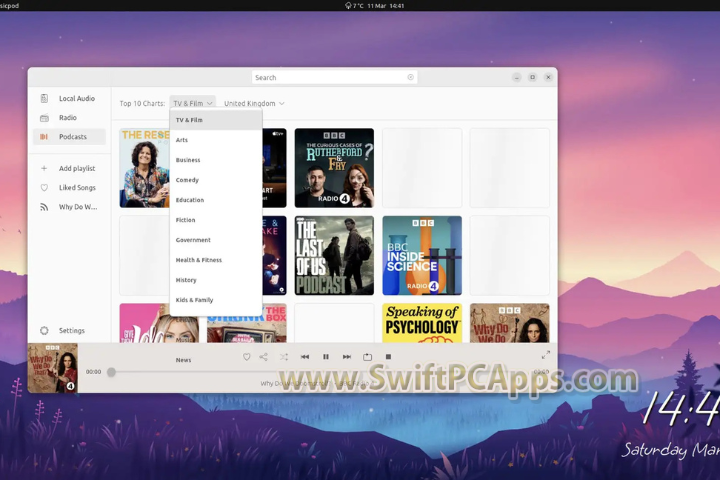Clear the search field with its icon

(411, 77)
